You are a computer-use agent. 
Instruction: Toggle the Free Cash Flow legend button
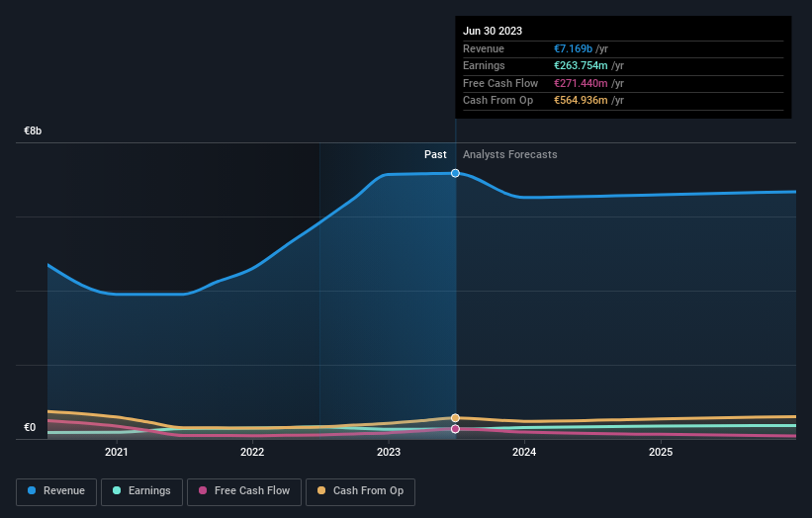click(244, 491)
